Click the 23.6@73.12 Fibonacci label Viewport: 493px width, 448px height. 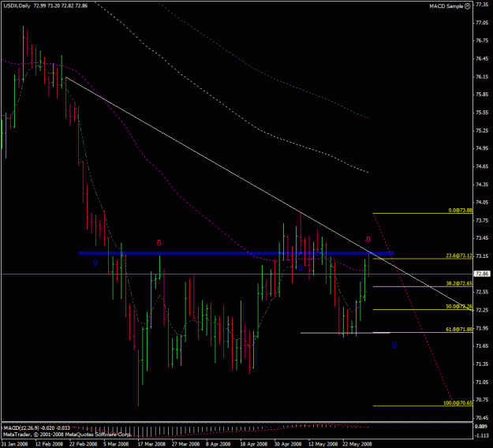pos(459,256)
